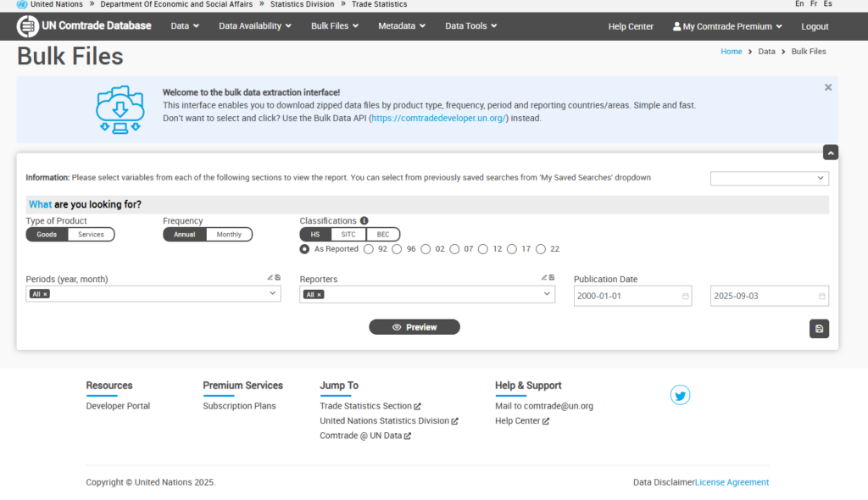Expand the Periods dropdown list
Screen dimensions: 868x500
(x=272, y=294)
